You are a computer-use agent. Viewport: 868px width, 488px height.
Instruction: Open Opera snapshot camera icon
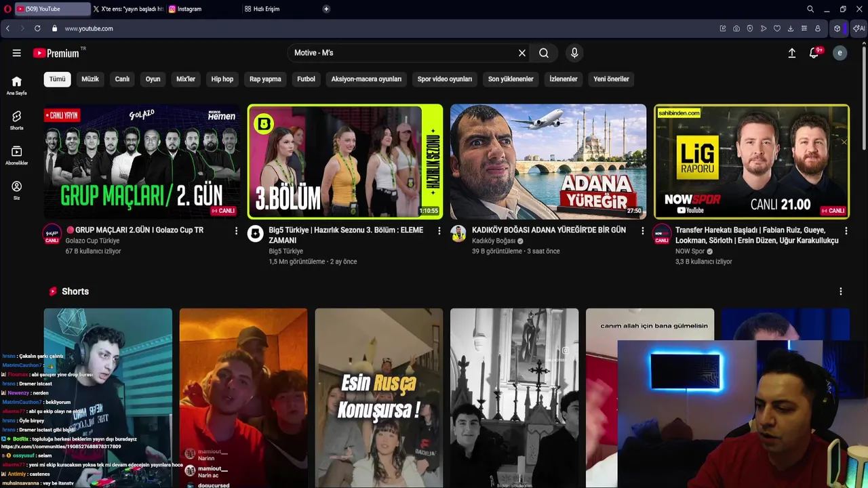[x=736, y=28]
